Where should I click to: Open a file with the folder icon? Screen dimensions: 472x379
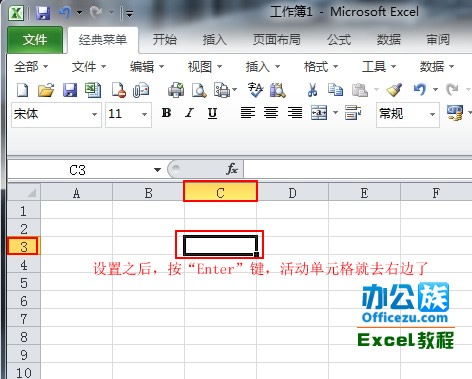pyautogui.click(x=46, y=90)
